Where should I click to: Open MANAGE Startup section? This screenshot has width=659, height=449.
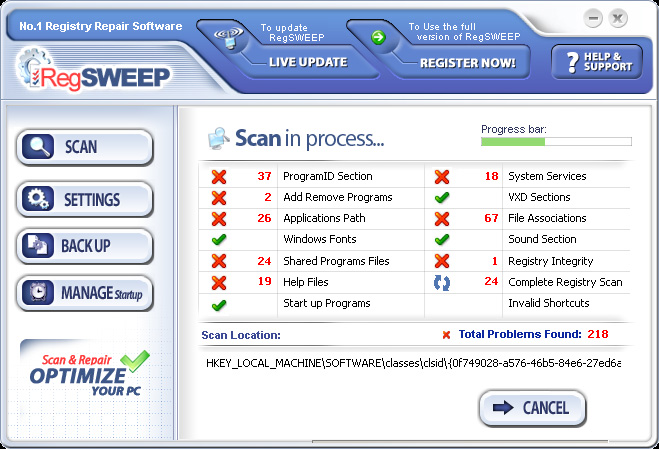pyautogui.click(x=84, y=292)
